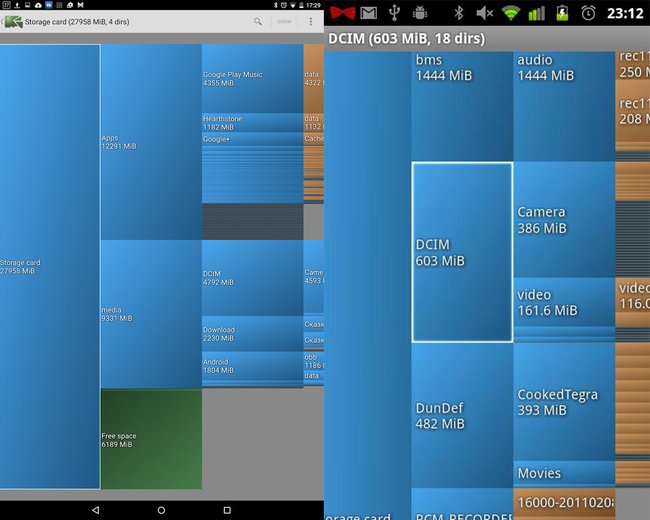Viewport: 650px width, 520px height.
Task: Select the Google Play Music folder block
Action: [x=252, y=78]
